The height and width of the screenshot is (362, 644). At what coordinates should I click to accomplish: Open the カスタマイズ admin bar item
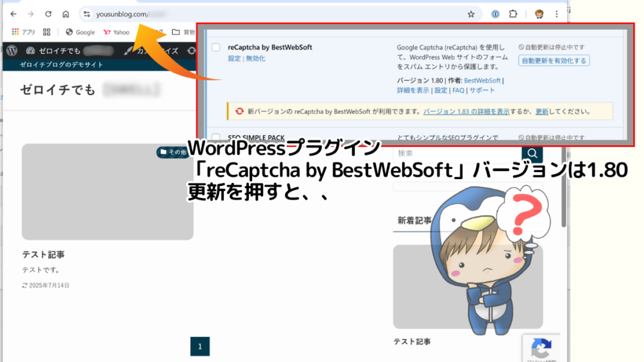click(x=152, y=50)
